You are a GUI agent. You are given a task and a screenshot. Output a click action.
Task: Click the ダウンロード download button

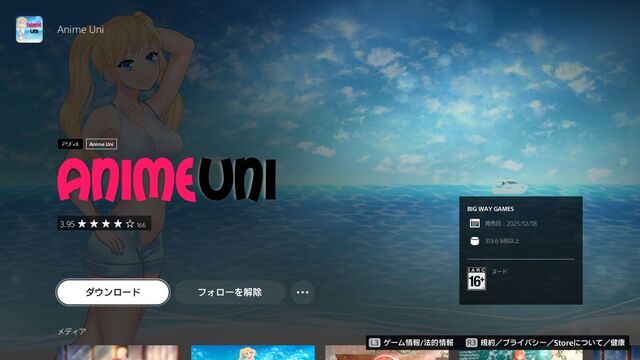[x=113, y=292]
